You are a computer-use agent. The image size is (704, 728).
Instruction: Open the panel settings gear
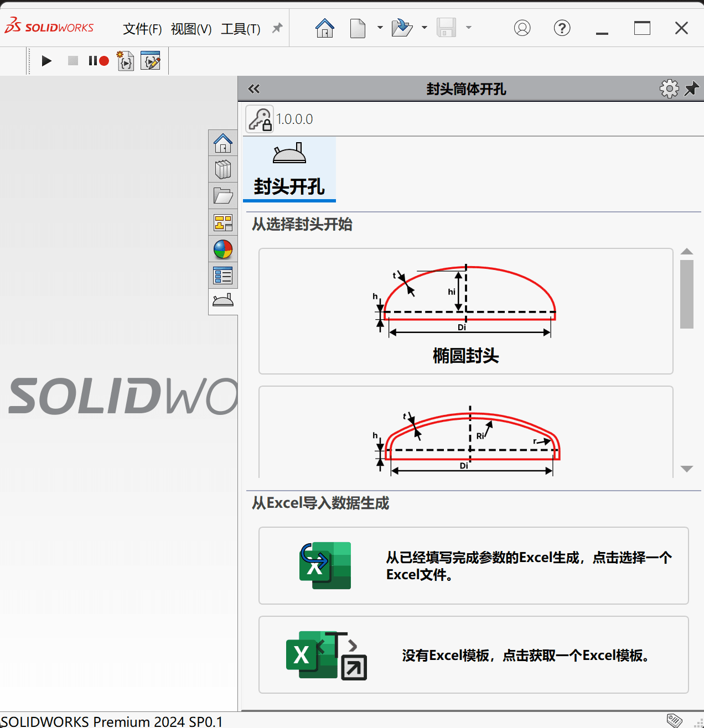[x=669, y=89]
